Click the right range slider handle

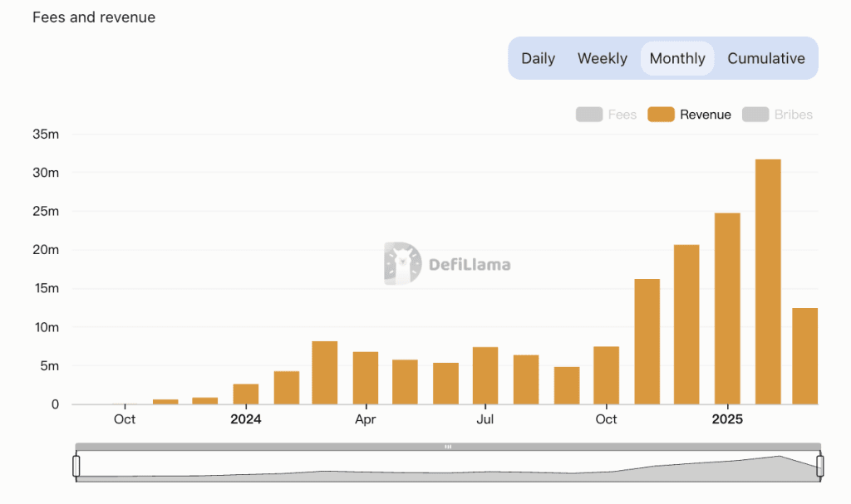(819, 466)
